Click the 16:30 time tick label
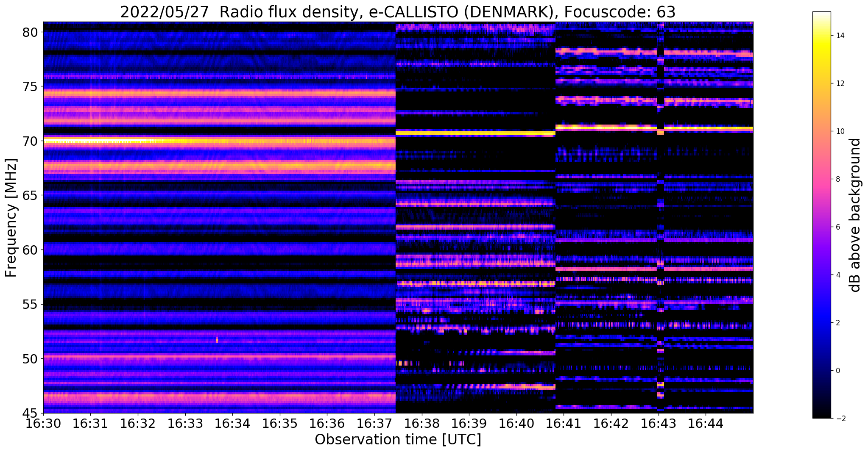The image size is (868, 452). pos(42,423)
